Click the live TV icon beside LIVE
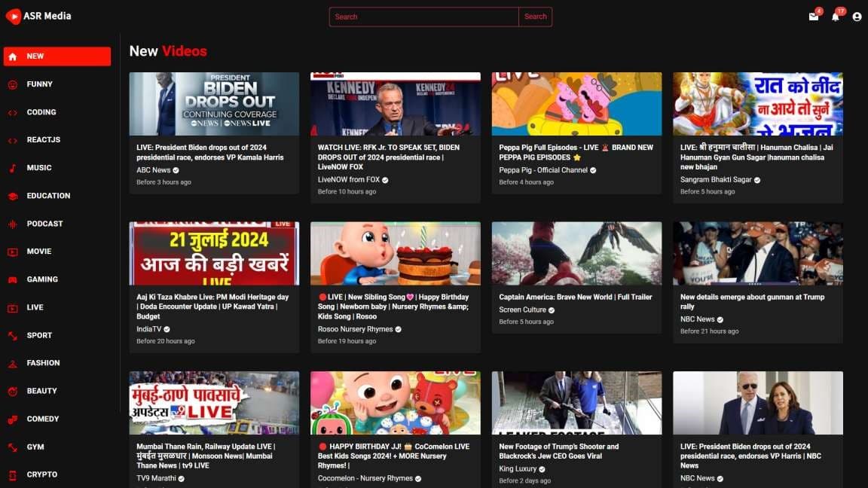Image resolution: width=868 pixels, height=488 pixels. 13,307
